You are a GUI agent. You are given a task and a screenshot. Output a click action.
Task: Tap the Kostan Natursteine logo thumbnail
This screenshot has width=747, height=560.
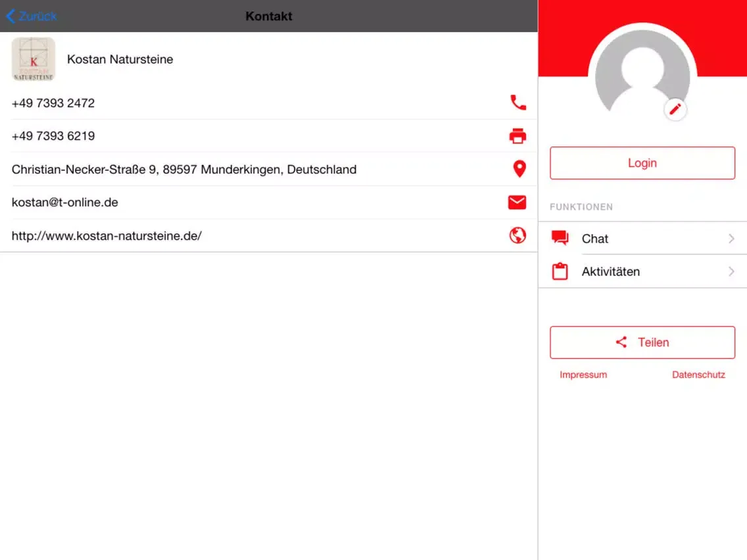coord(34,59)
